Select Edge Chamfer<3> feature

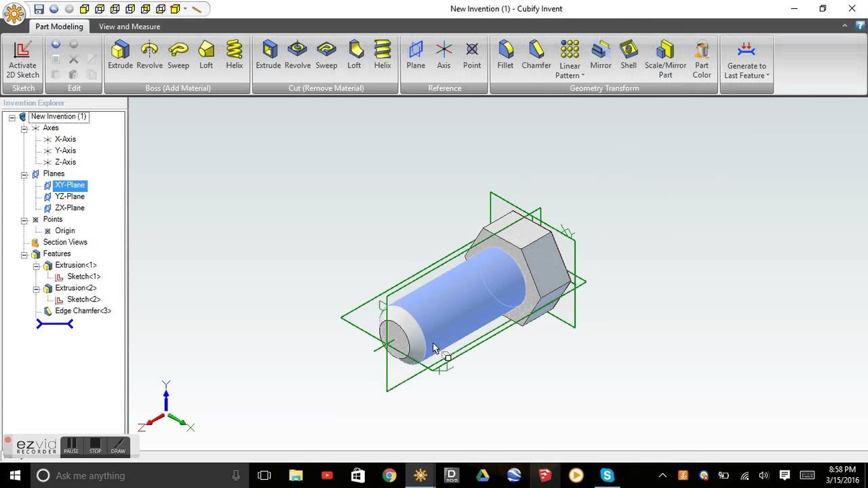tap(83, 311)
